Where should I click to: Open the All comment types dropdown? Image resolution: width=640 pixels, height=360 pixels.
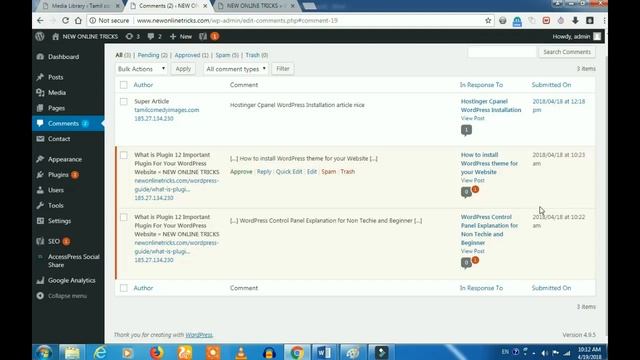coord(236,69)
